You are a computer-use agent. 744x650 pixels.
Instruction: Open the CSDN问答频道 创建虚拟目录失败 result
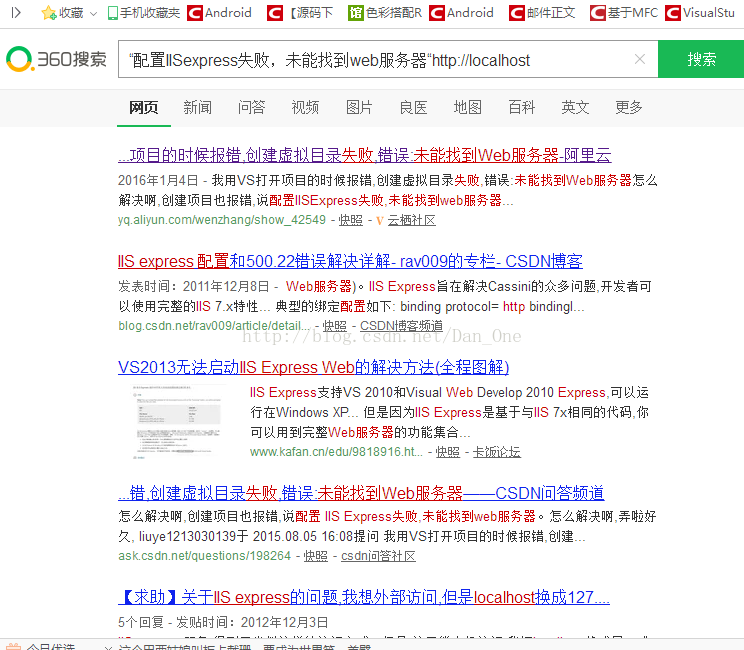click(x=361, y=493)
